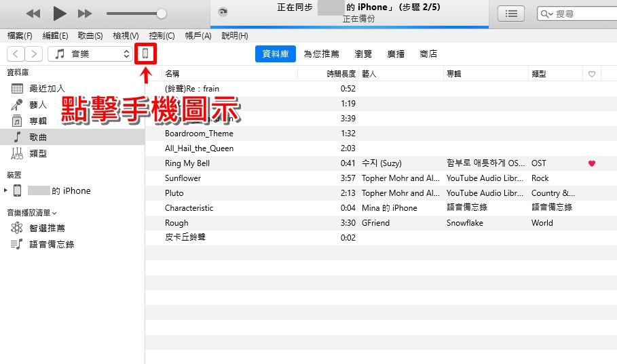The image size is (617, 364).
Task: Open the 帳戶(A) menu
Action: click(198, 36)
